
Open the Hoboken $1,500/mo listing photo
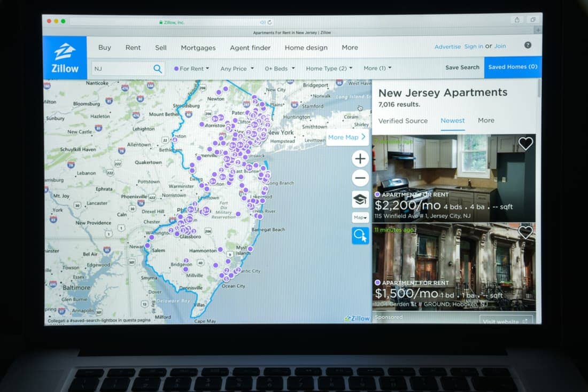[454, 267]
